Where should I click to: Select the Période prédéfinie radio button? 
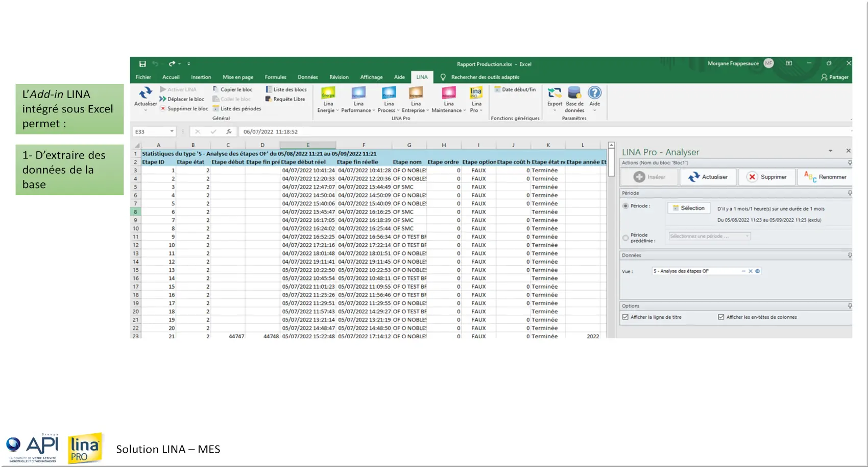click(x=625, y=238)
